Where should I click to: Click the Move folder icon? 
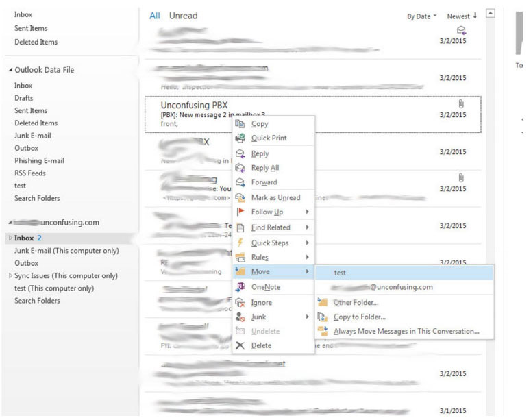pos(240,271)
